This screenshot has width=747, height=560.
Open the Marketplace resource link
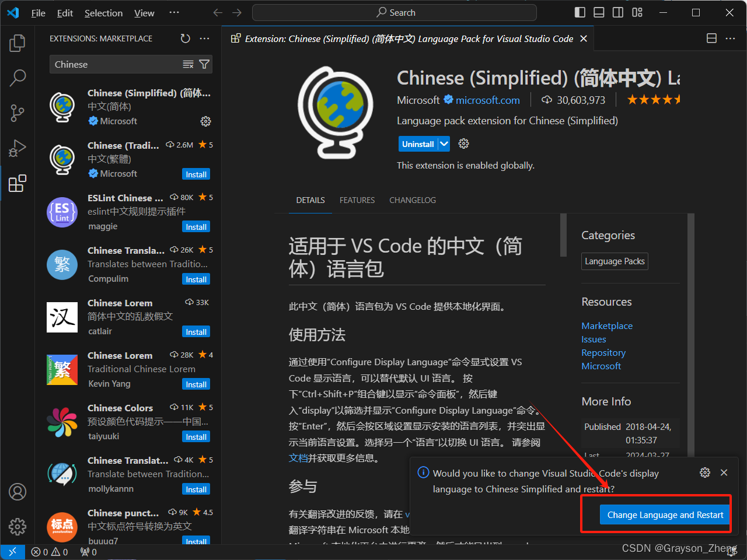[607, 325]
